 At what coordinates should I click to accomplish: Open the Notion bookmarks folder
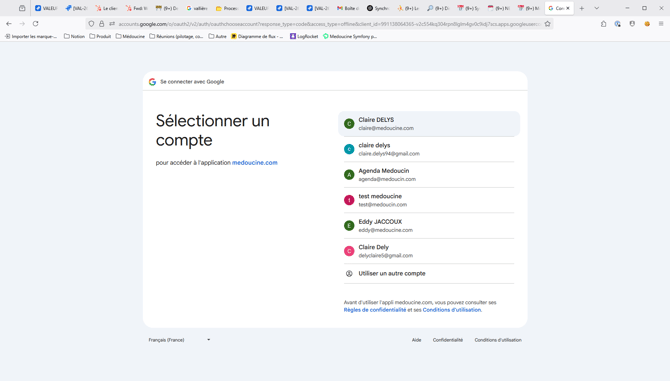point(74,36)
